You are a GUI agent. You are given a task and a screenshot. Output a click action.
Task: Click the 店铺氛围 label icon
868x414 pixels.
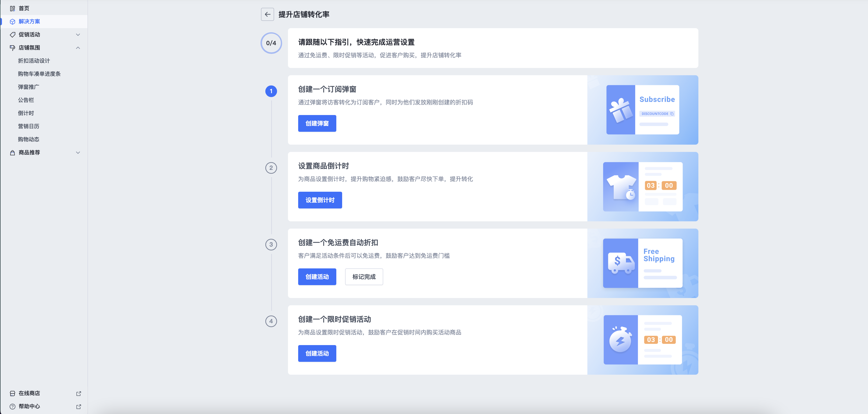(x=12, y=48)
